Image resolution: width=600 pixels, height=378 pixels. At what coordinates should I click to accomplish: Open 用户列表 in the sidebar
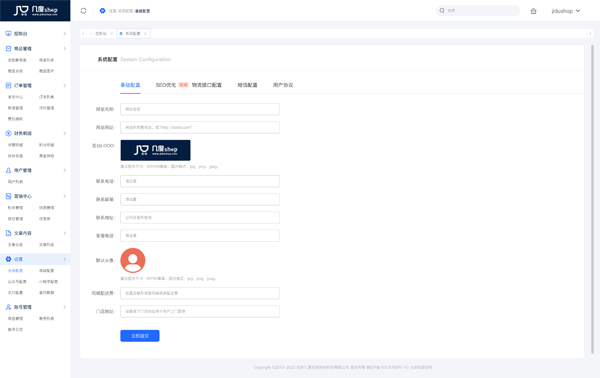tap(15, 181)
